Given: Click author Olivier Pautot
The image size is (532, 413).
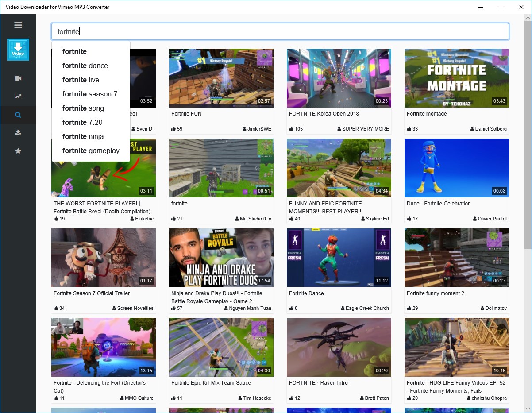Looking at the screenshot, I should click(x=490, y=219).
